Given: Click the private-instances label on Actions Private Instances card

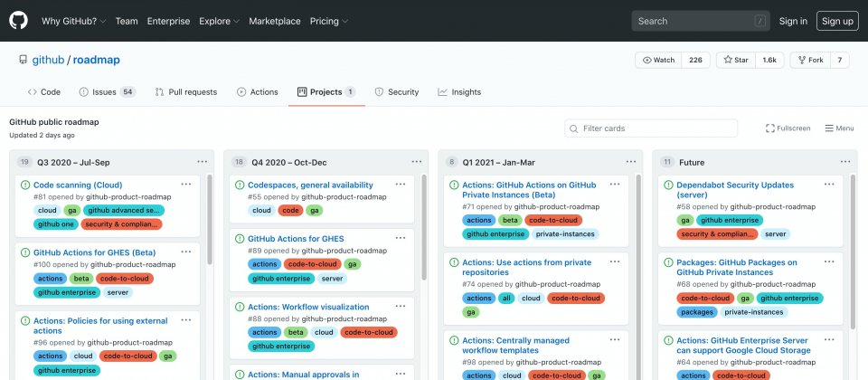Looking at the screenshot, I should click(x=563, y=233).
